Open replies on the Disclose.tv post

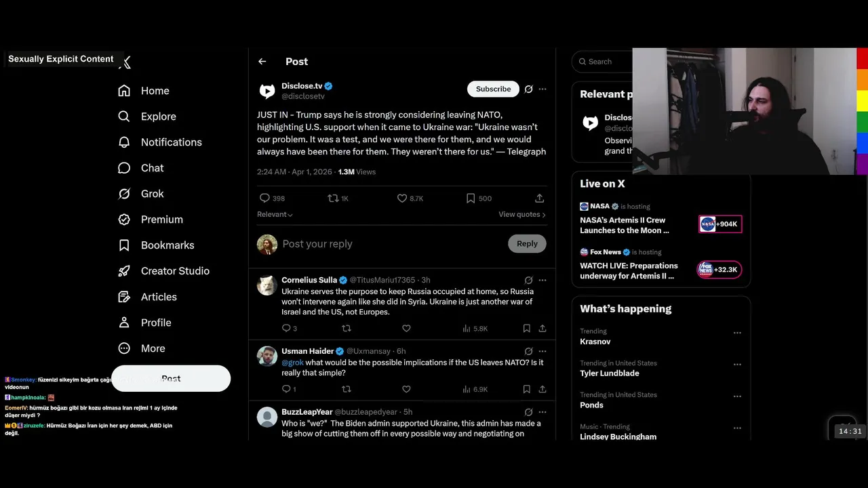[x=264, y=199]
